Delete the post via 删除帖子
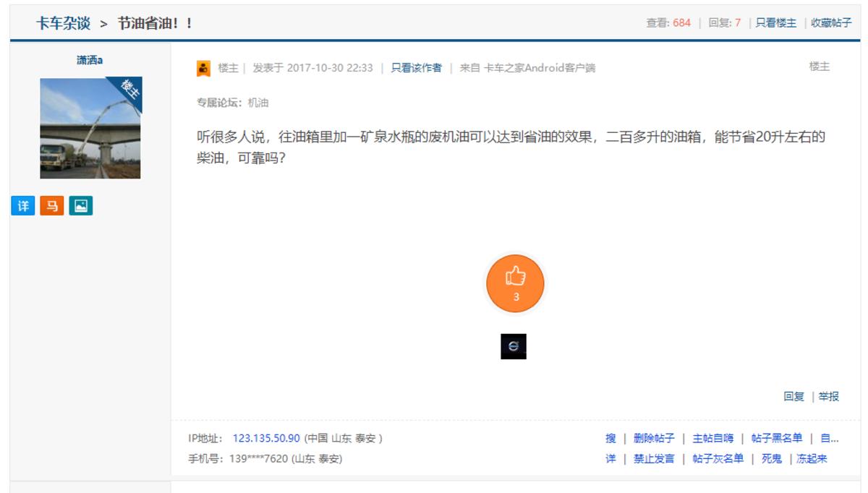This screenshot has width=868, height=493. [x=653, y=438]
